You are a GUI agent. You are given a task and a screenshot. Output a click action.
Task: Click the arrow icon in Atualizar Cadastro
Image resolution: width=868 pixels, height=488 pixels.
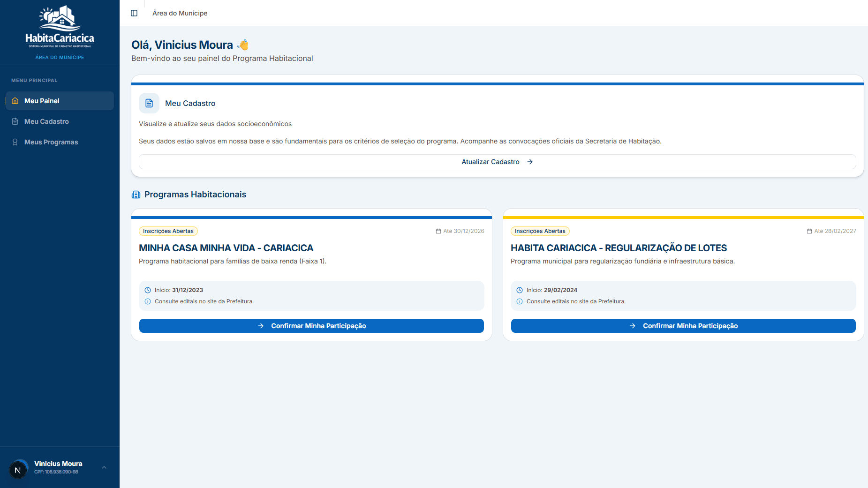(x=530, y=162)
